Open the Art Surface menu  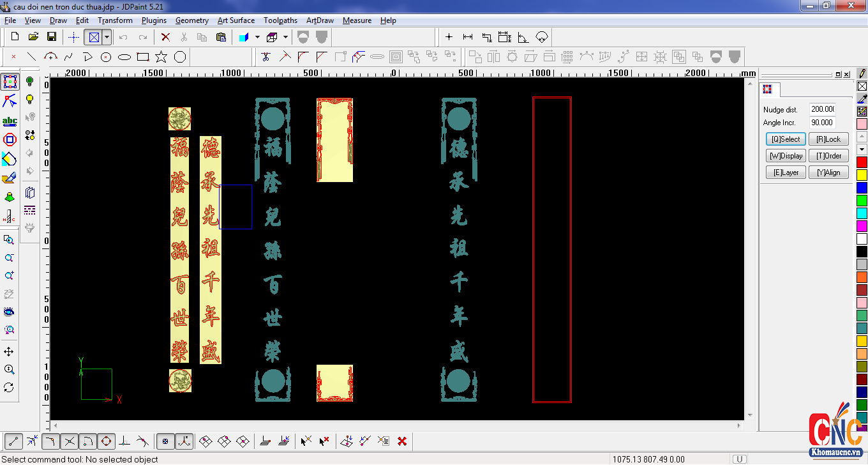click(236, 20)
